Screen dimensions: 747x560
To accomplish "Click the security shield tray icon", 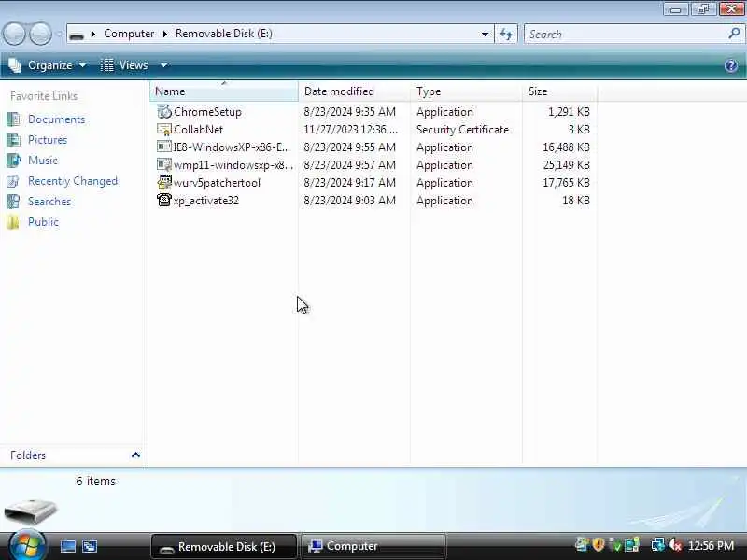I will point(599,544).
